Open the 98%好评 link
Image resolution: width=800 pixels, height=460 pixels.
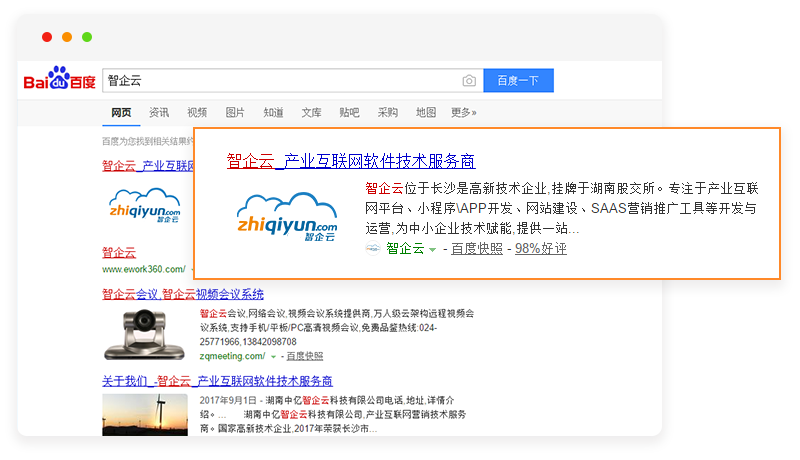[x=541, y=248]
